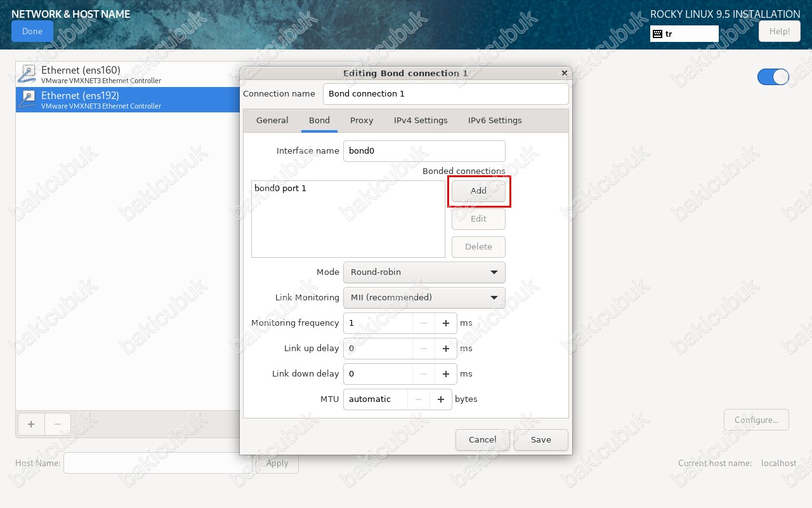The image size is (812, 508).
Task: Click the Link up delay value field
Action: pyautogui.click(x=377, y=349)
